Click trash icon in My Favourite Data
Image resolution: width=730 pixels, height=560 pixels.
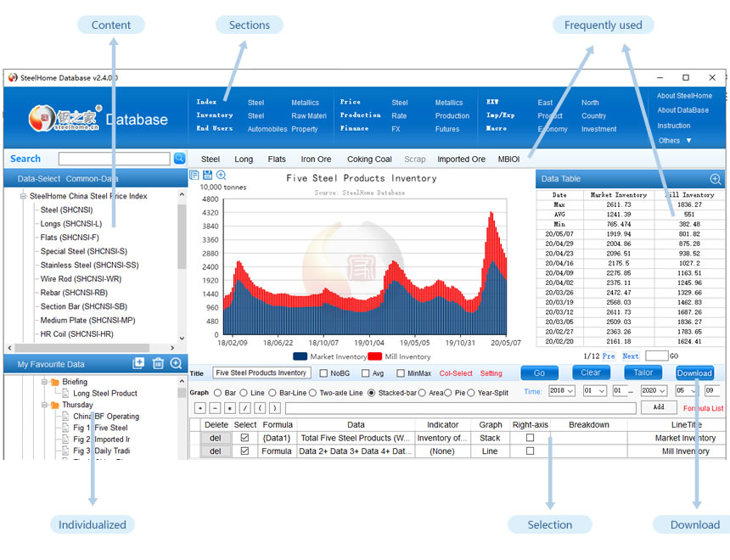[x=157, y=363]
